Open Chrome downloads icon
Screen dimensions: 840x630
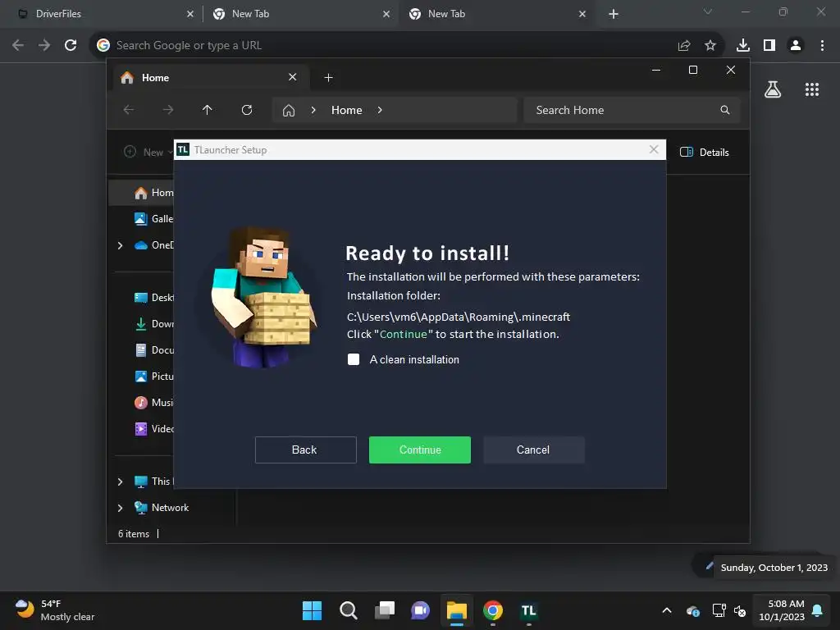(743, 46)
